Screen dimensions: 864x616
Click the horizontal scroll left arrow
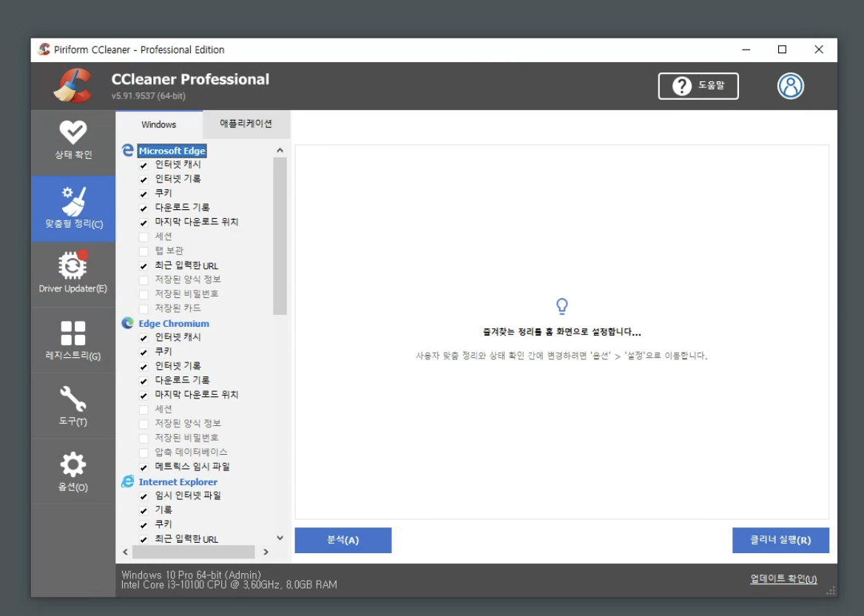tap(126, 552)
